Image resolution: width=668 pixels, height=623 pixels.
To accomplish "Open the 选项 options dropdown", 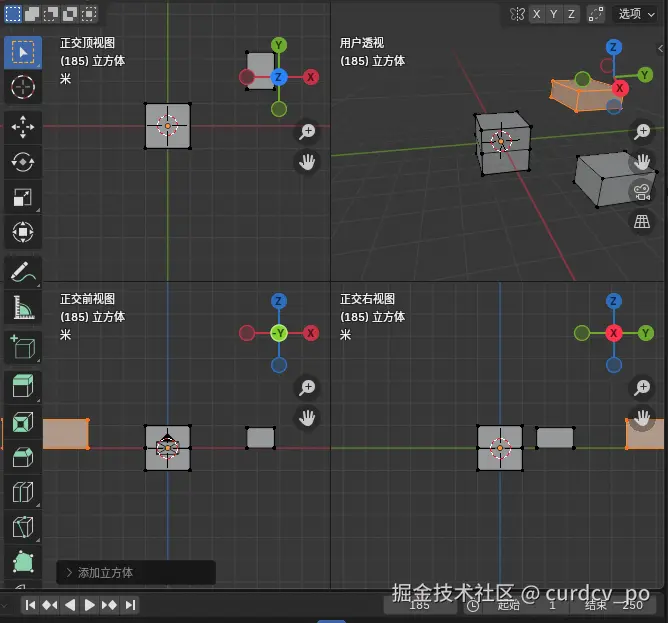I will tap(636, 14).
